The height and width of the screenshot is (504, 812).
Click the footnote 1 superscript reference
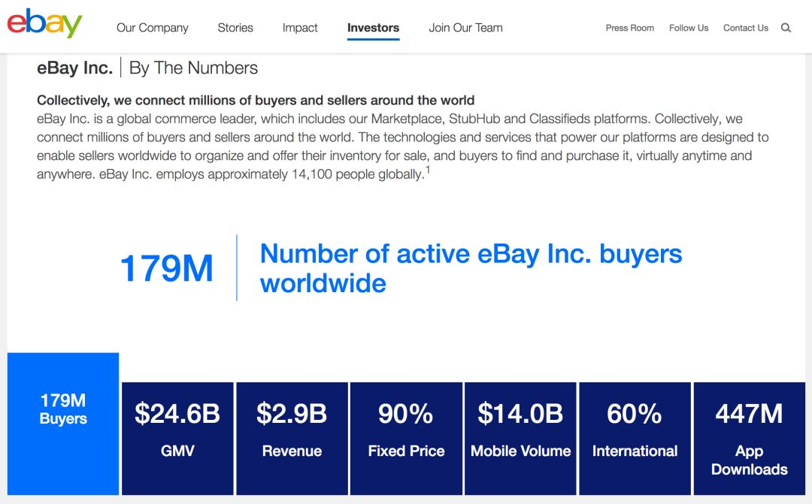click(428, 169)
